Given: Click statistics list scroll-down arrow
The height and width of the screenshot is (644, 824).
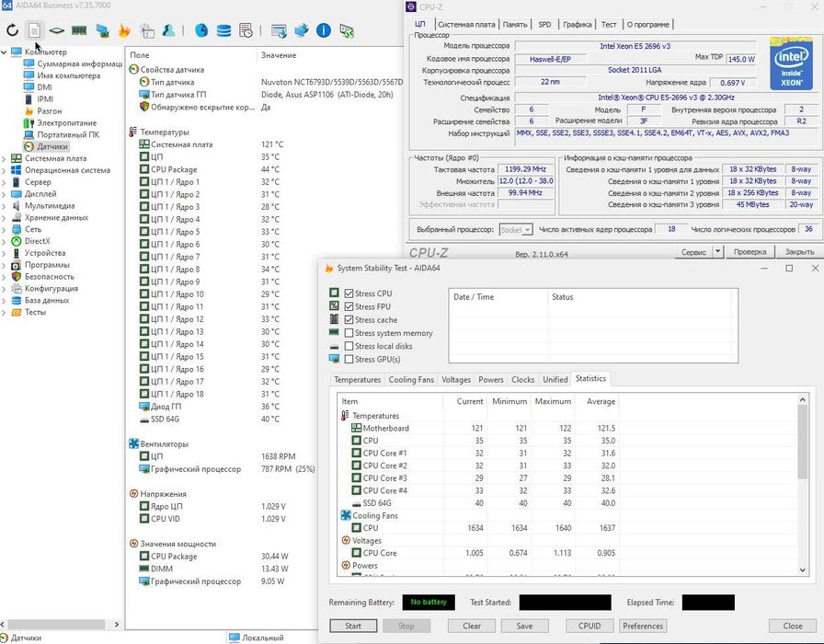Looking at the screenshot, I should [x=802, y=569].
